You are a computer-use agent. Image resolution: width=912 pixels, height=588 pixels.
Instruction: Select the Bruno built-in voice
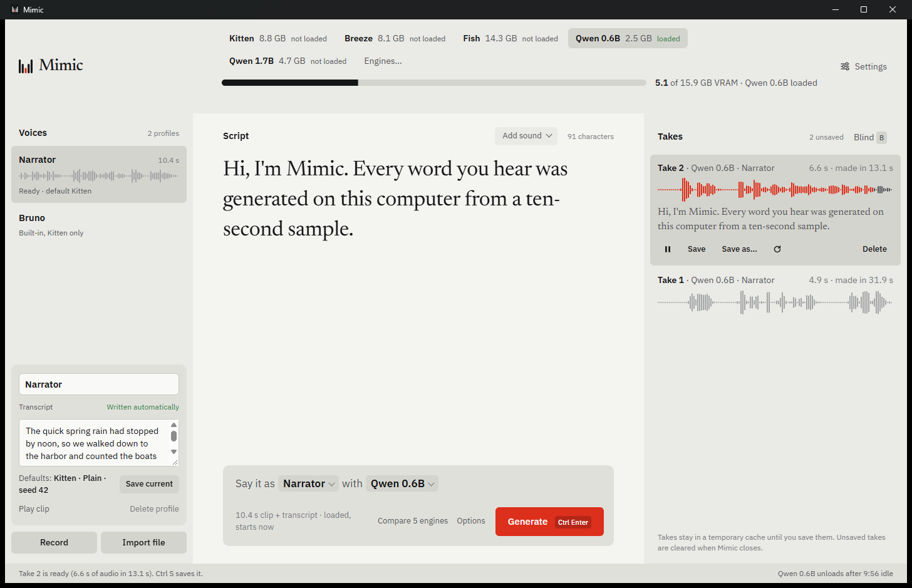coord(99,225)
